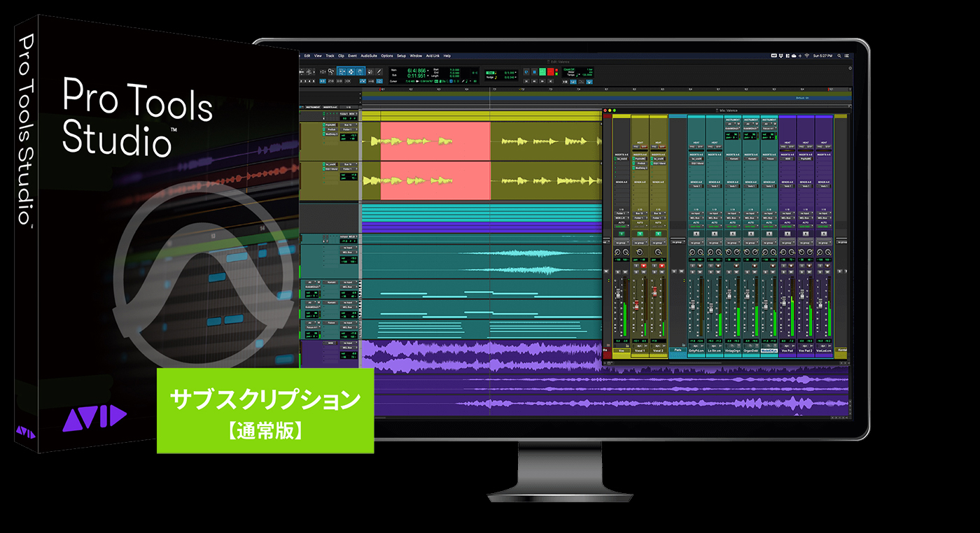Click the green Play transport button
The height and width of the screenshot is (533, 980).
(x=542, y=71)
